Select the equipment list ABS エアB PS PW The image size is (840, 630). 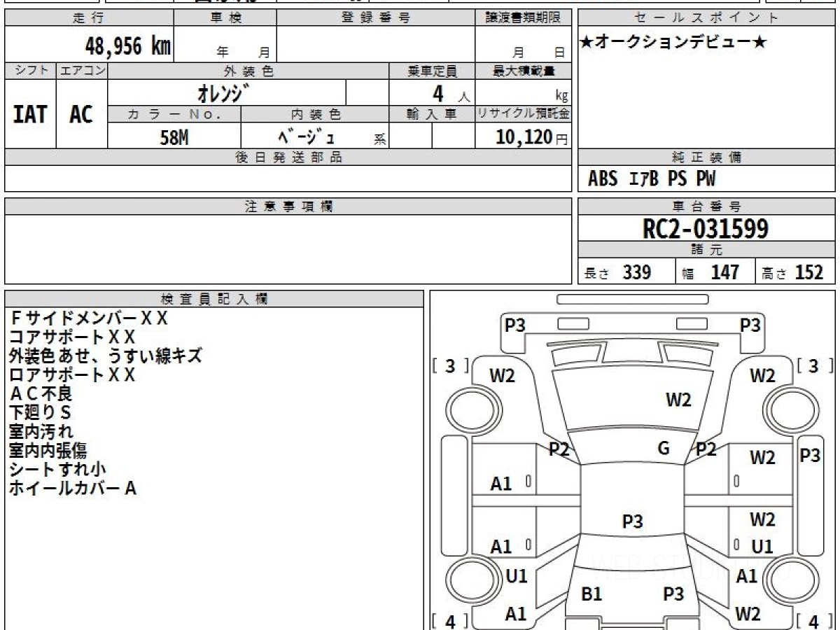click(x=652, y=179)
